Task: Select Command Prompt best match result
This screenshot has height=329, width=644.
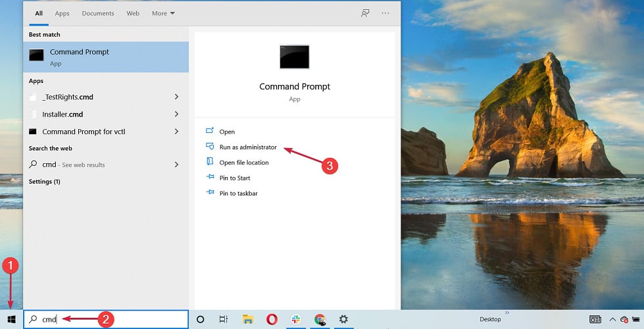Action: [x=105, y=57]
